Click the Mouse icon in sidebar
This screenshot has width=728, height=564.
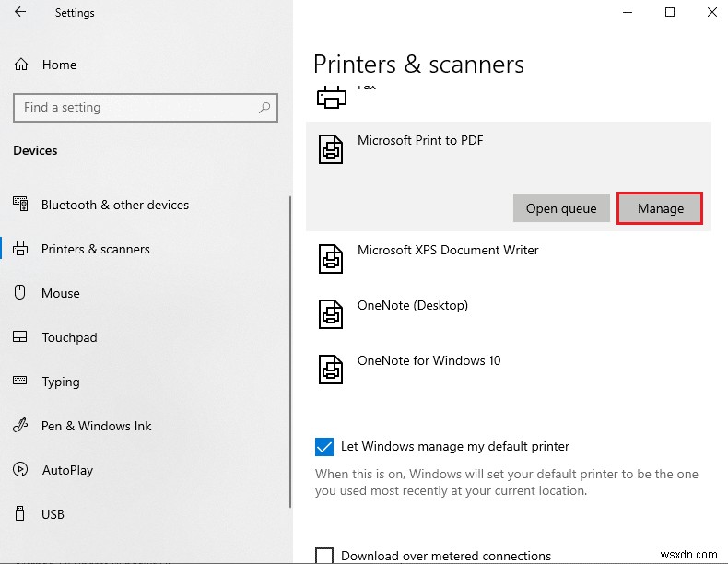20,292
